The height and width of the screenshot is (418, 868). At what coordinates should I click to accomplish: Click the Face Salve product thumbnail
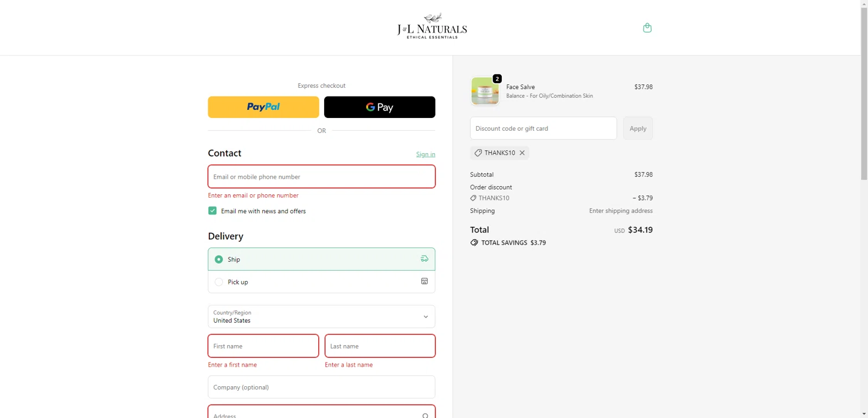(x=485, y=91)
